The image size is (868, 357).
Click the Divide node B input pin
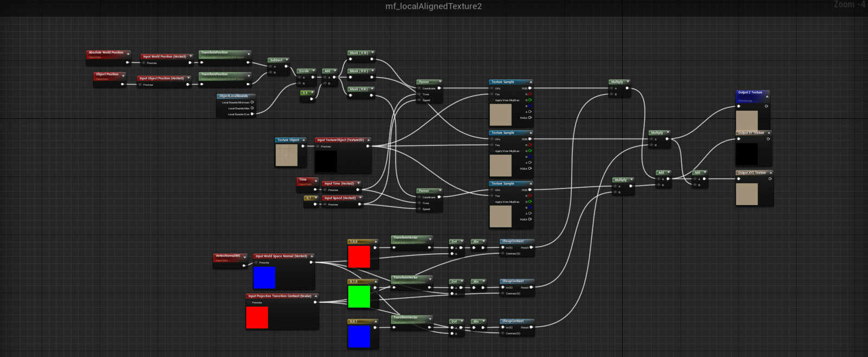(x=299, y=83)
